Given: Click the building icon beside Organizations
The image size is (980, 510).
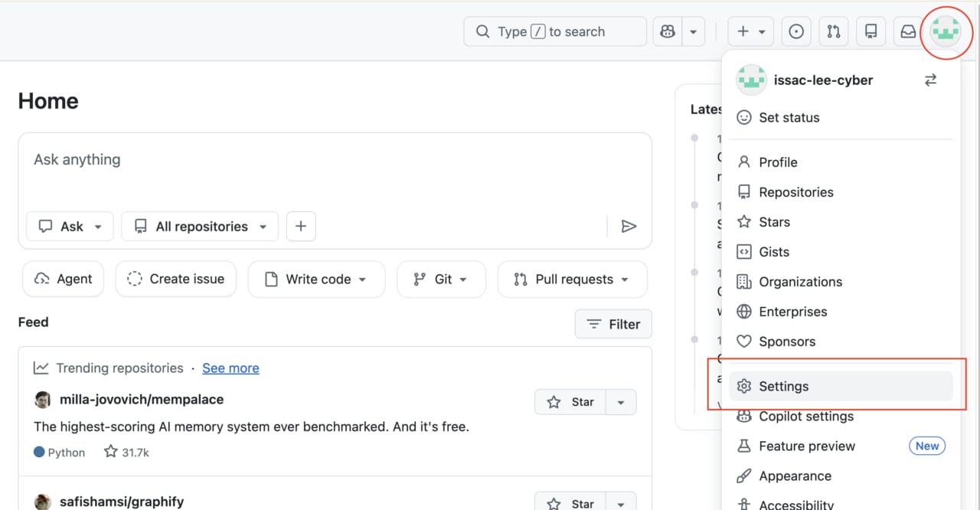Looking at the screenshot, I should tap(743, 282).
